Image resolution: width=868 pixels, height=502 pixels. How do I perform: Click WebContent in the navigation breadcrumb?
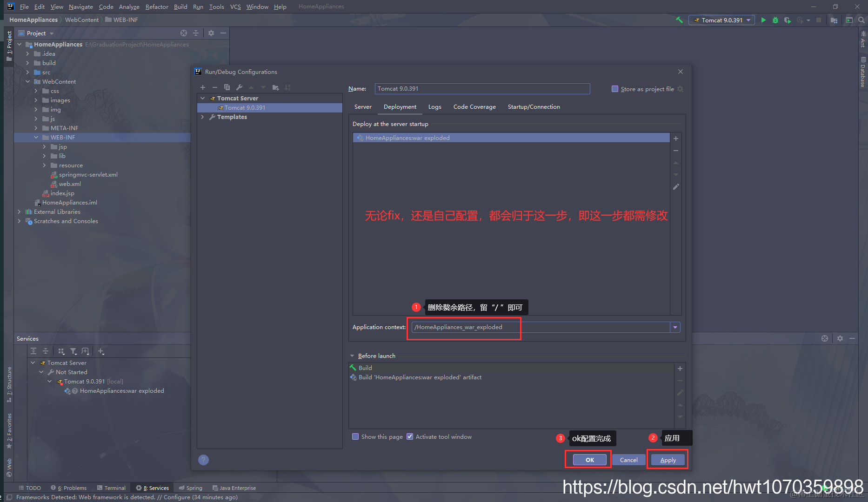coord(82,20)
